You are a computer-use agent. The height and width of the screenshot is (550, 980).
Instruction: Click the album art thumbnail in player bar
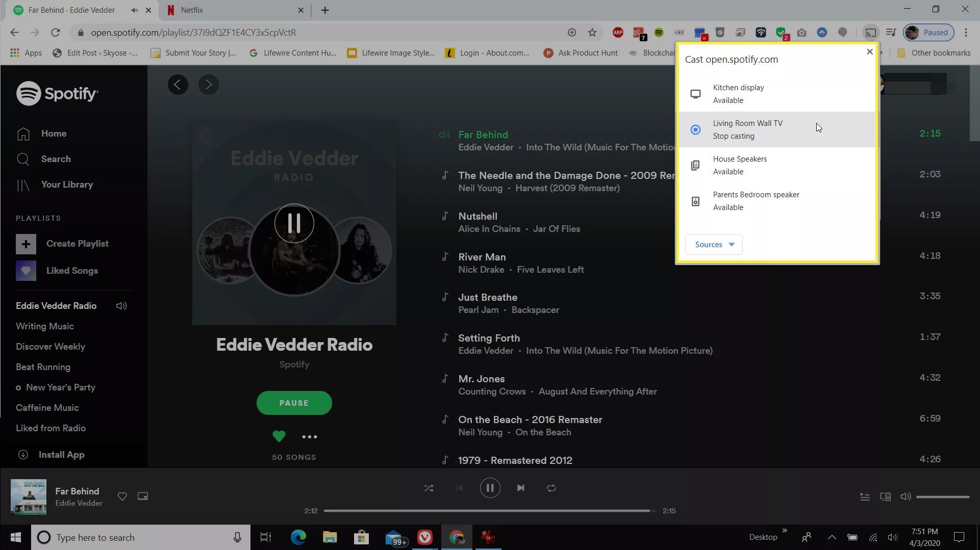click(29, 497)
